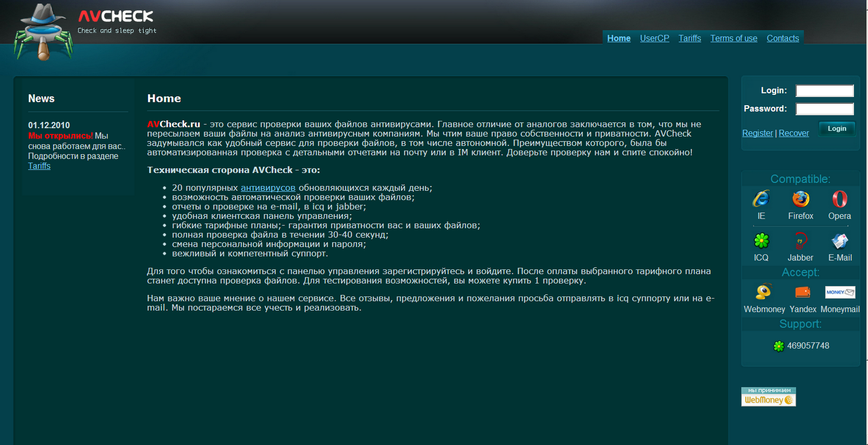
Task: Click the Login button
Action: pyautogui.click(x=837, y=128)
